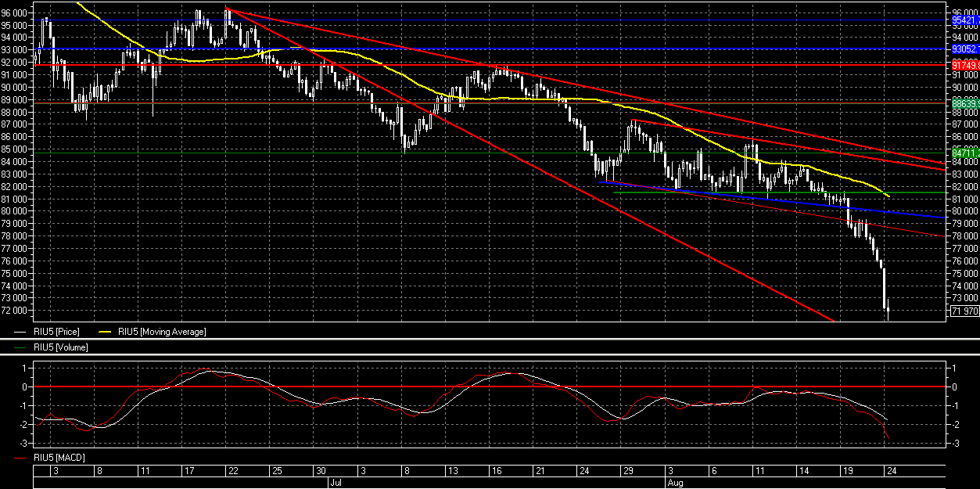Select the yellow moving average curve's right end
The image size is (980, 489).
(887, 196)
